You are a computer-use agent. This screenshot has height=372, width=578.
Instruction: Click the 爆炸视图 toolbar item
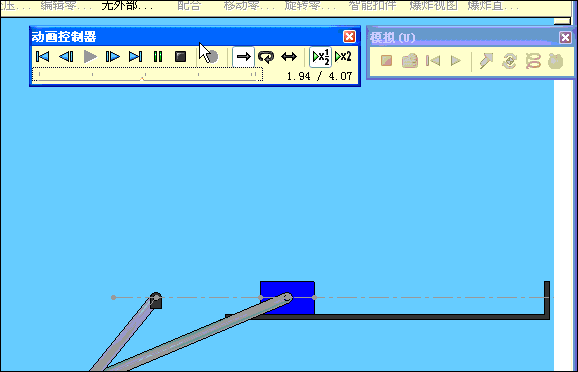433,6
